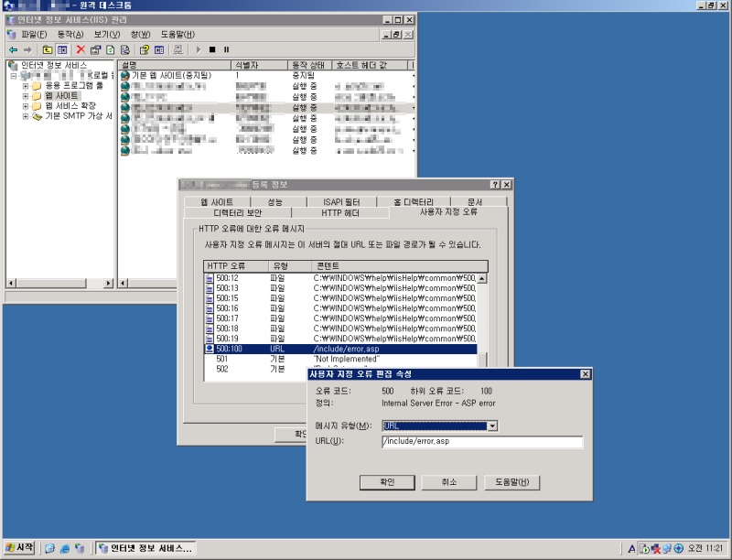
Task: Click the language bar 'A' tray icon
Action: tap(631, 549)
